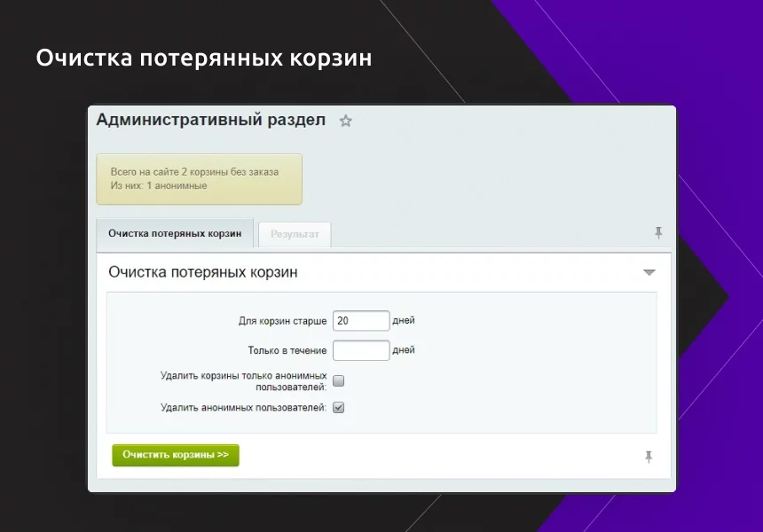Click the Из них: 1 анонимные line
Viewport: 763px width, 532px height.
click(x=159, y=186)
